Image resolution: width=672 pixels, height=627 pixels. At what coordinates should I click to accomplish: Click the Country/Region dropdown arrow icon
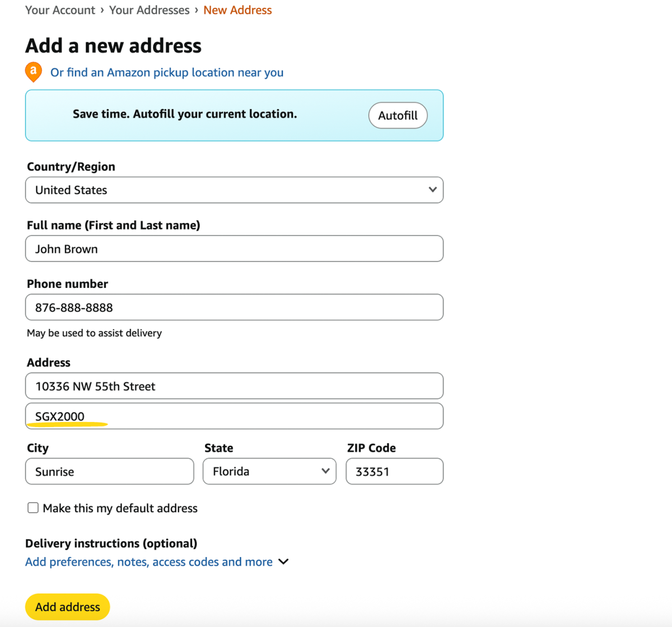pyautogui.click(x=432, y=189)
